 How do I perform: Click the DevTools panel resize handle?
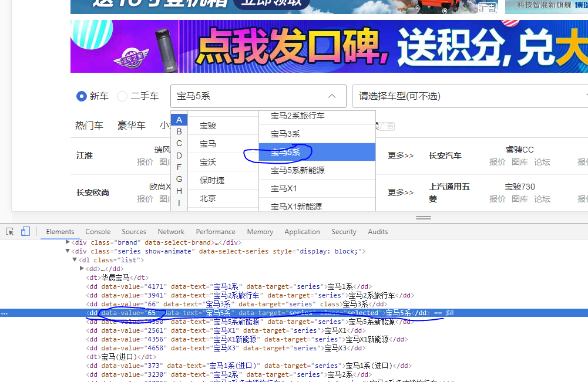coord(424,218)
